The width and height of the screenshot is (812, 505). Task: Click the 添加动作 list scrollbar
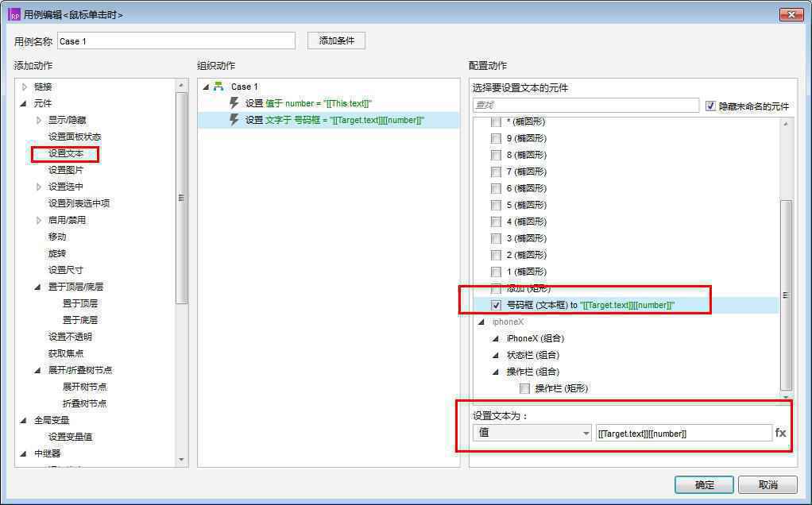181,198
